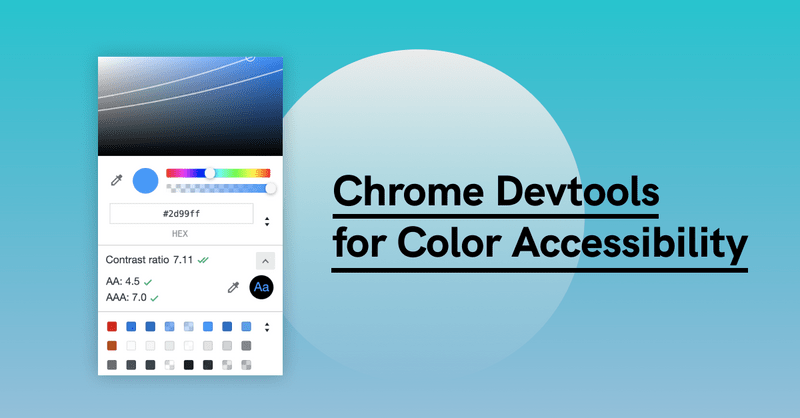The image size is (800, 418).
Task: Select the darker gray swatch ending middle row
Action: pyautogui.click(x=246, y=346)
